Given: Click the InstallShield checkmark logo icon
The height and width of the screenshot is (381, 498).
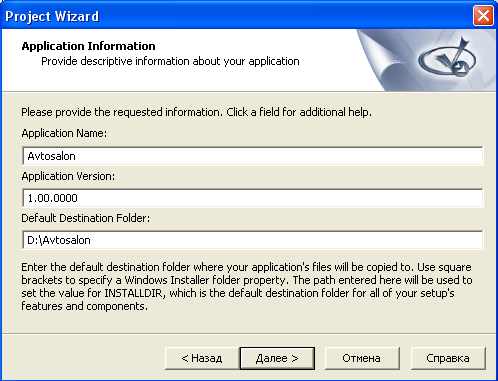Looking at the screenshot, I should pyautogui.click(x=448, y=57).
